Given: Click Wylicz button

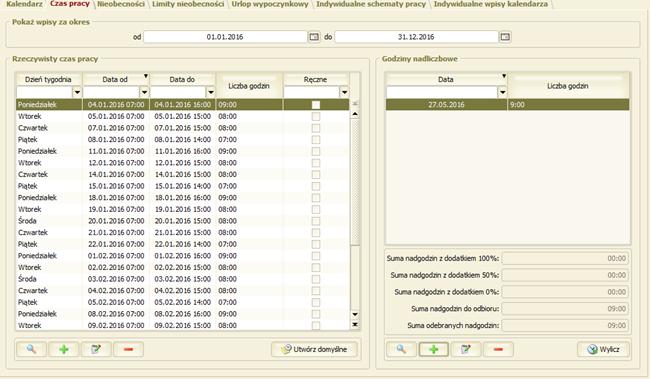Looking at the screenshot, I should [x=603, y=349].
